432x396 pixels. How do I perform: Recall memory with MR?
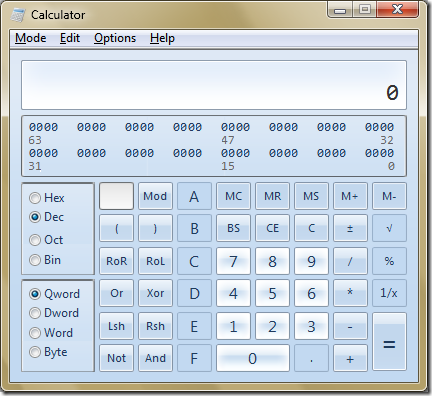(x=272, y=196)
